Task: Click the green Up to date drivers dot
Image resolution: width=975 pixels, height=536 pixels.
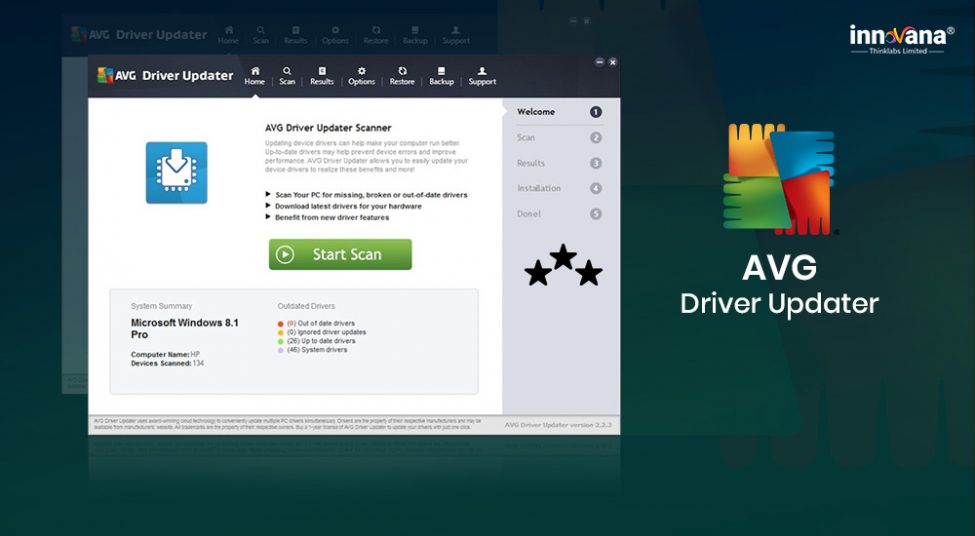Action: [x=280, y=341]
